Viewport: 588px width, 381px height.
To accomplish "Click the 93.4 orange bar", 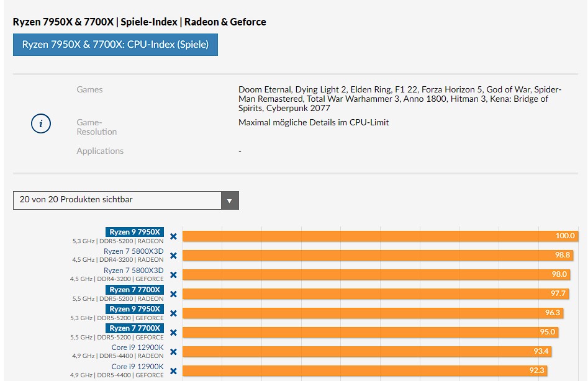I will coord(367,351).
